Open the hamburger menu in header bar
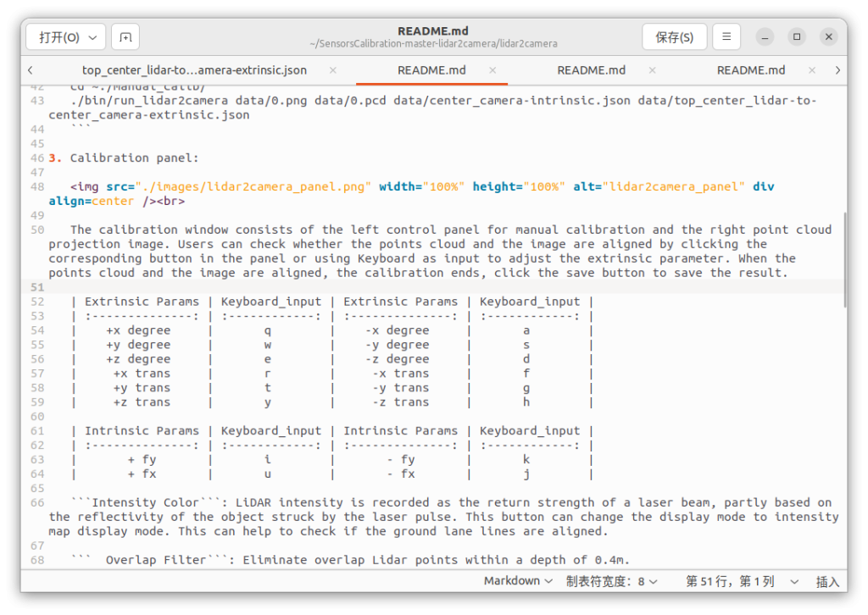The width and height of the screenshot is (868, 615). (x=726, y=37)
